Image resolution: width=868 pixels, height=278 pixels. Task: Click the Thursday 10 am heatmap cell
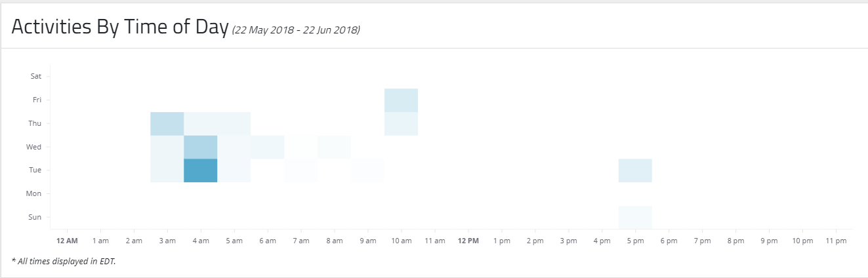[401, 123]
